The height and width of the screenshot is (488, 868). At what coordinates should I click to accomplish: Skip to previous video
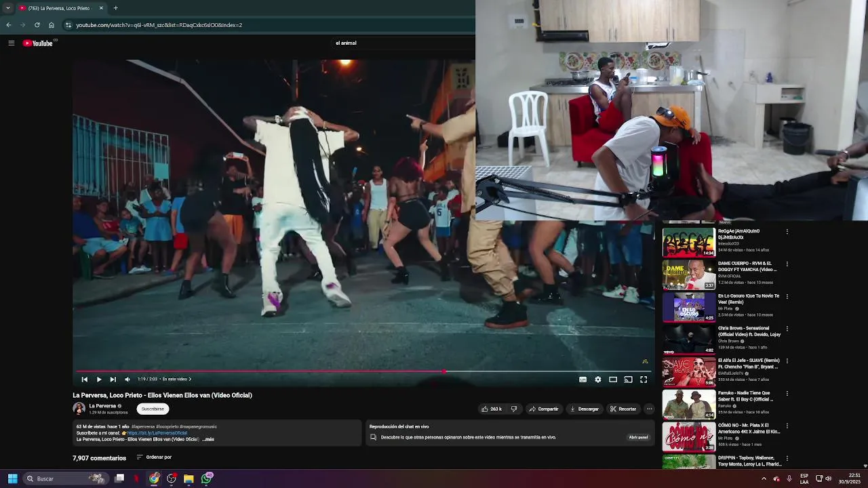(84, 380)
